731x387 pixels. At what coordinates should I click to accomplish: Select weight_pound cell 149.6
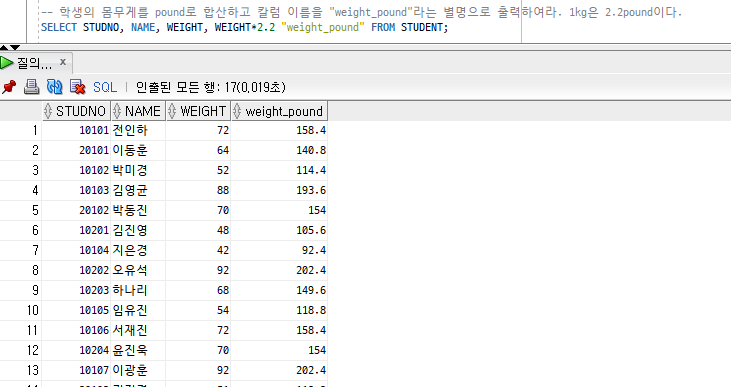(279, 290)
